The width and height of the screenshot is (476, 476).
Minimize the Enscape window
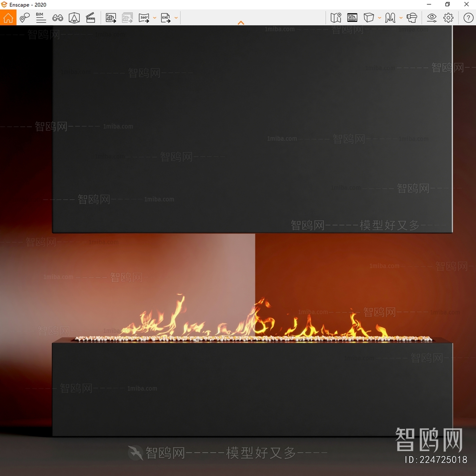[x=429, y=4]
